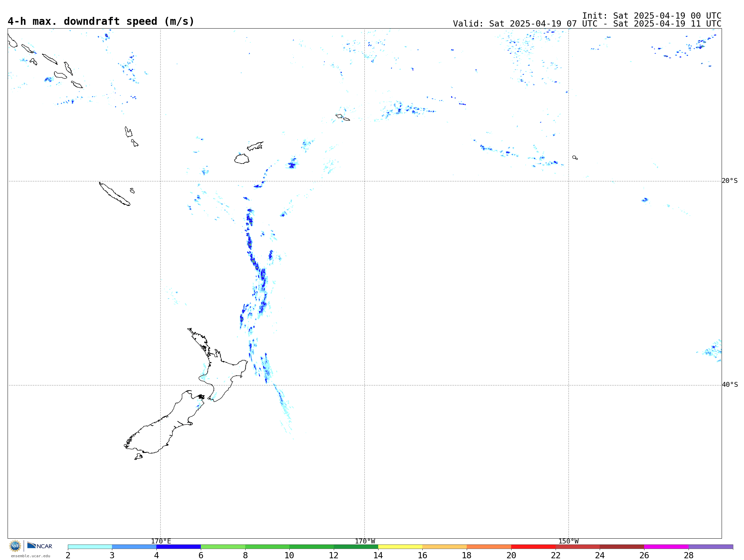This screenshot has width=744, height=560.
Task: Select the 8–10 m/s green swatch
Action: tap(267, 547)
